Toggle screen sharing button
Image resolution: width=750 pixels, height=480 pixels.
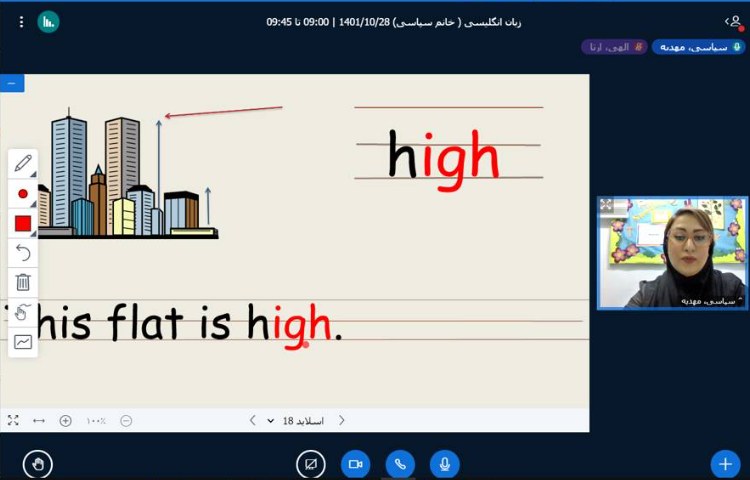(x=311, y=464)
